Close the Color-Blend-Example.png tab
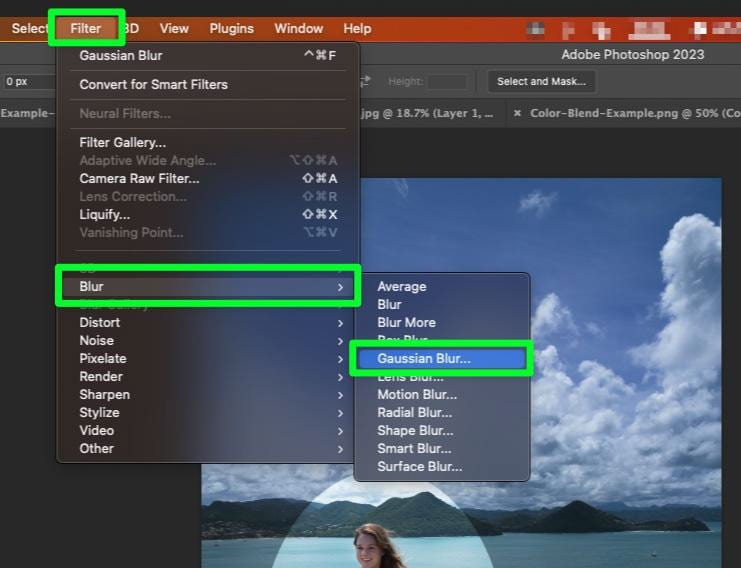Viewport: 741px width, 568px height. [x=517, y=113]
